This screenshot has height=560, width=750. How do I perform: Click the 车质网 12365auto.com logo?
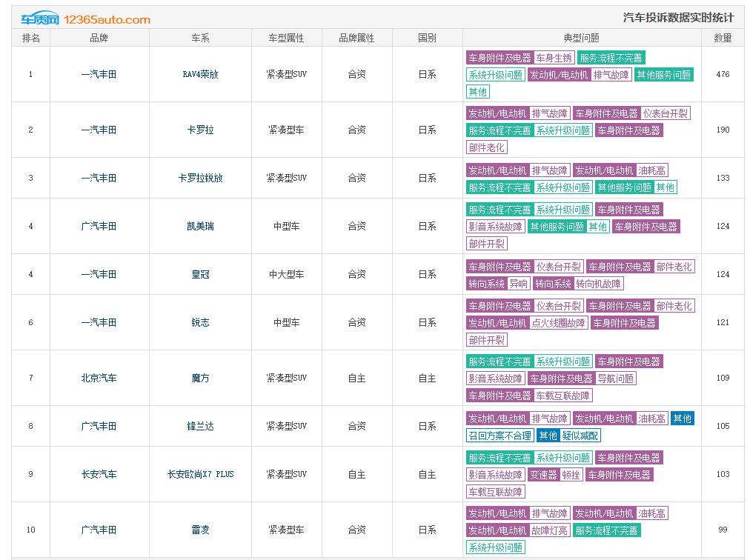[85, 19]
